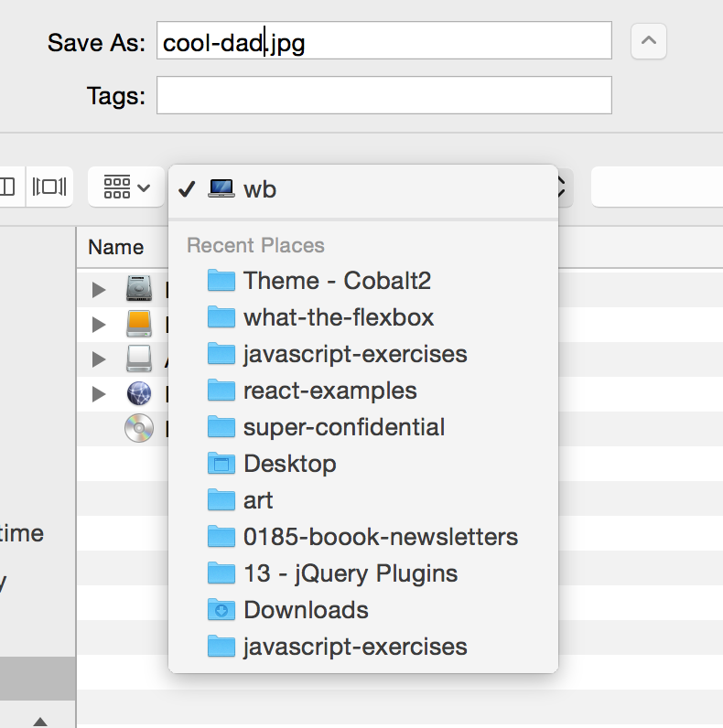Switch to Cover Flow view

coord(49,187)
